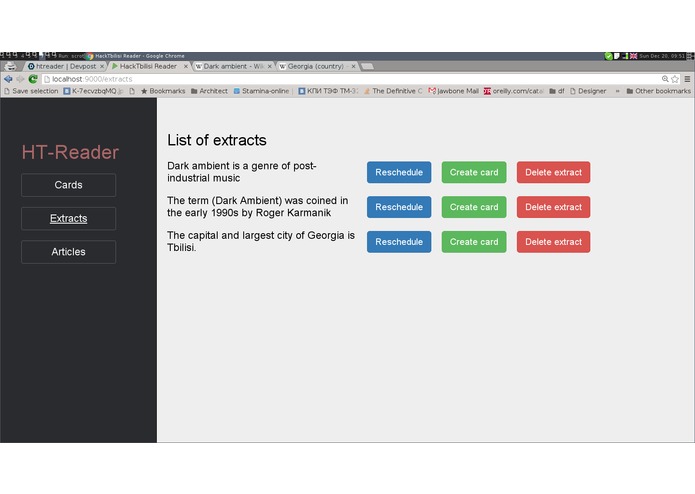Click the text 'Dark ambient is a genre of post-industrial music'
The width and height of the screenshot is (695, 494).
click(x=242, y=172)
